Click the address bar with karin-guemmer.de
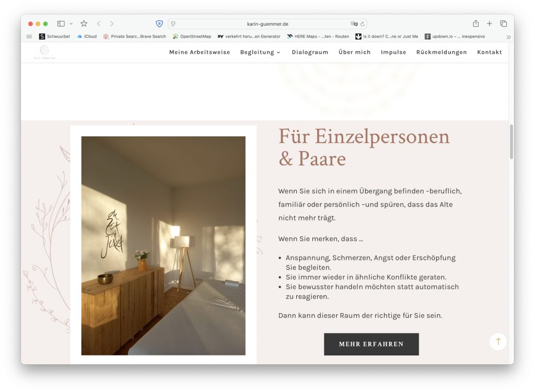 click(267, 24)
